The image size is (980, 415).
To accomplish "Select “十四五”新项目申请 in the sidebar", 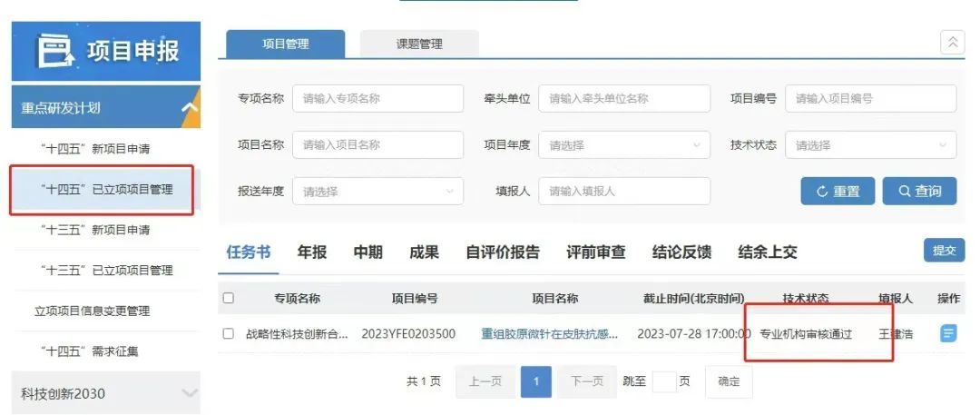I will tap(95, 149).
